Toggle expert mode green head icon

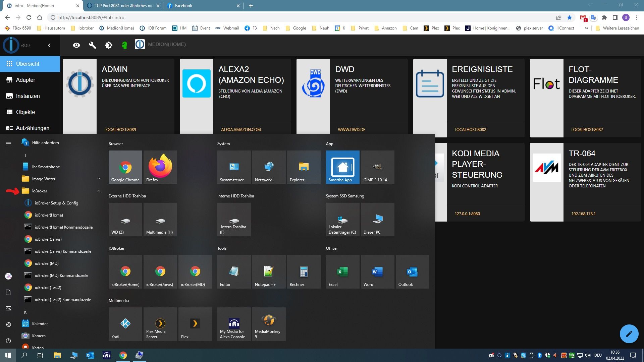click(x=124, y=45)
